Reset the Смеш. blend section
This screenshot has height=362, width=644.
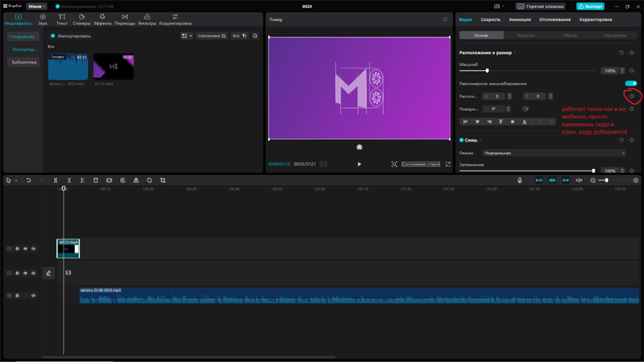coord(621,140)
